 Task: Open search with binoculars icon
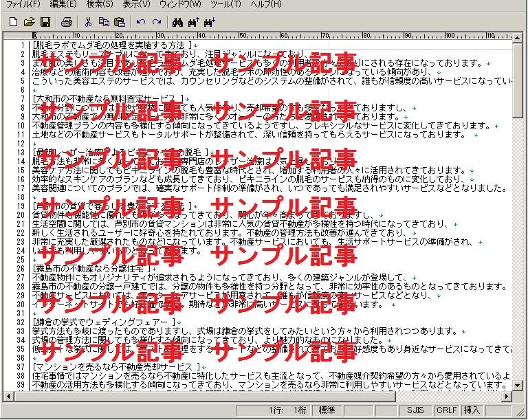(177, 22)
